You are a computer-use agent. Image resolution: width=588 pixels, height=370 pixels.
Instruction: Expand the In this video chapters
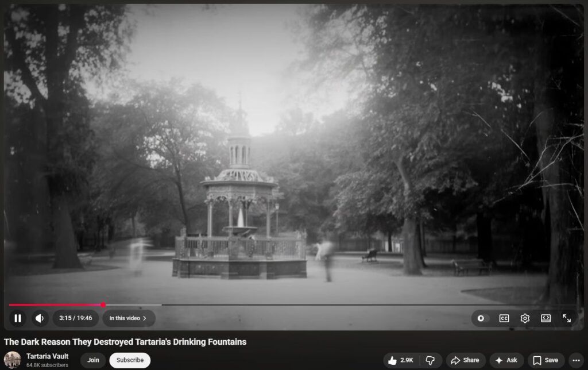[x=129, y=318]
